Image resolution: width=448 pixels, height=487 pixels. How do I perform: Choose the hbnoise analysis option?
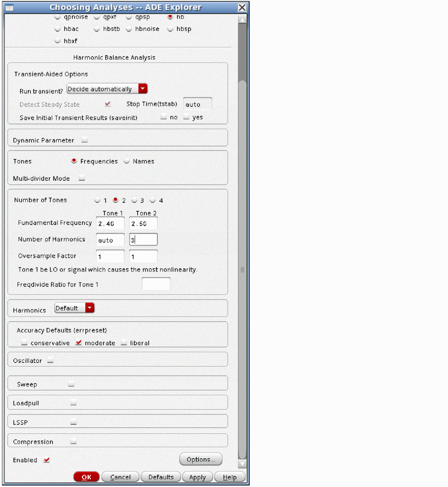point(129,29)
